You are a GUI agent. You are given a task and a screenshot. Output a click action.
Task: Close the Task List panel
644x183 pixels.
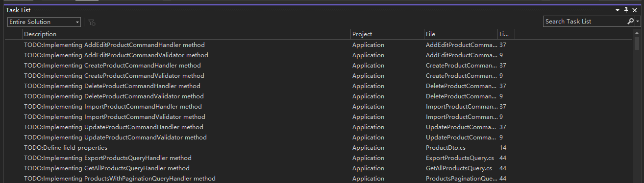[x=635, y=10]
